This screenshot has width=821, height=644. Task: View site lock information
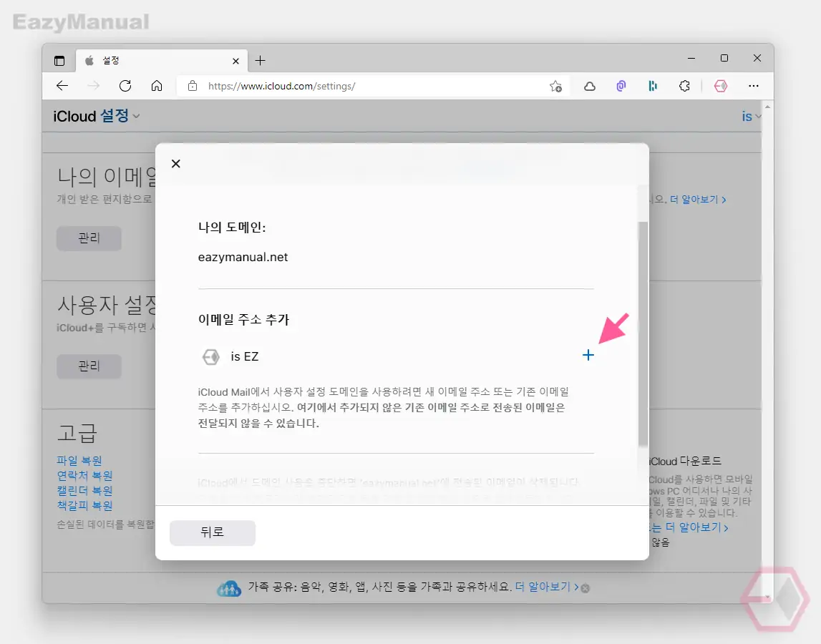192,86
